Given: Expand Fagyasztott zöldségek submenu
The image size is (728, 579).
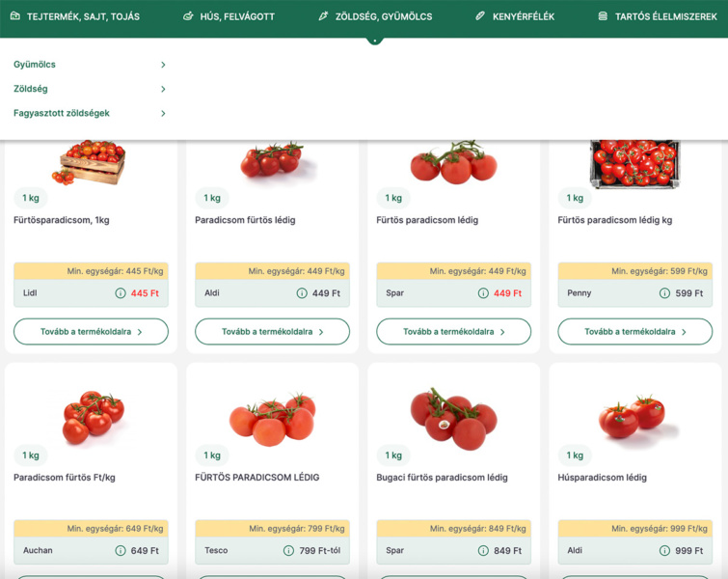Looking at the screenshot, I should coord(163,113).
